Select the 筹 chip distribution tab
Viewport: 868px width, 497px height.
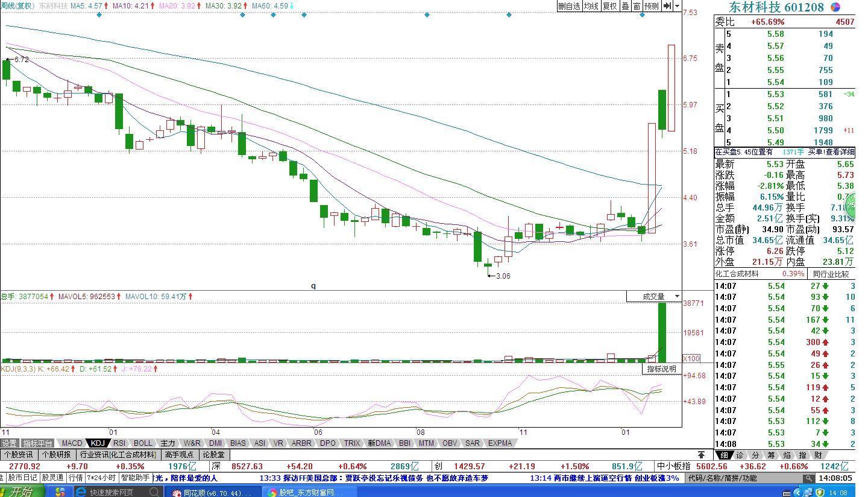coord(771,455)
